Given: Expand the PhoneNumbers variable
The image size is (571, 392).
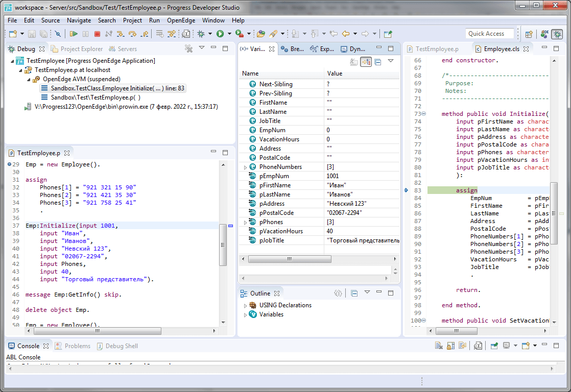Looking at the screenshot, I should point(246,167).
